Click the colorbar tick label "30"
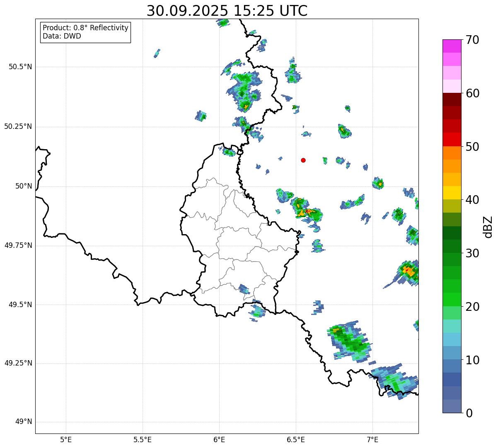The image size is (498, 448). point(472,253)
